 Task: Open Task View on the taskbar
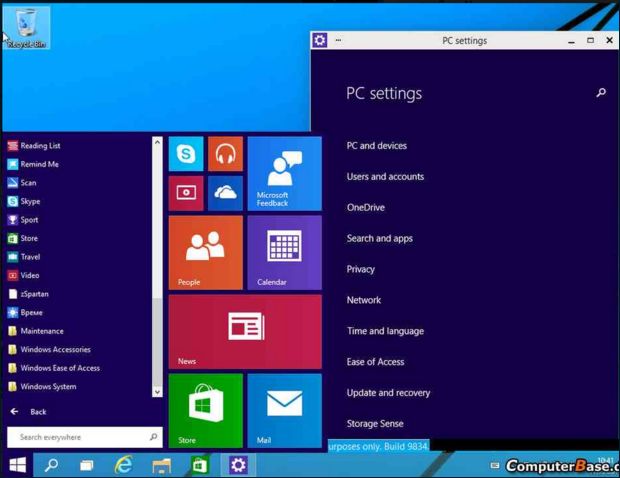(x=87, y=466)
